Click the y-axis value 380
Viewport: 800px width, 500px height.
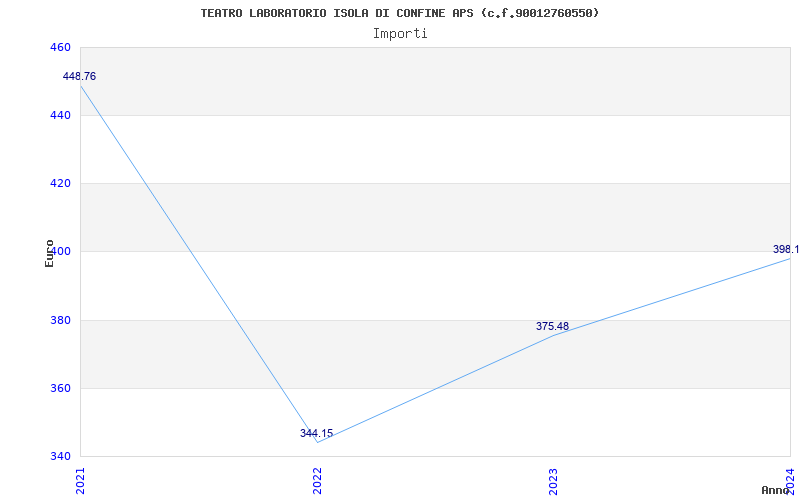[x=60, y=320]
